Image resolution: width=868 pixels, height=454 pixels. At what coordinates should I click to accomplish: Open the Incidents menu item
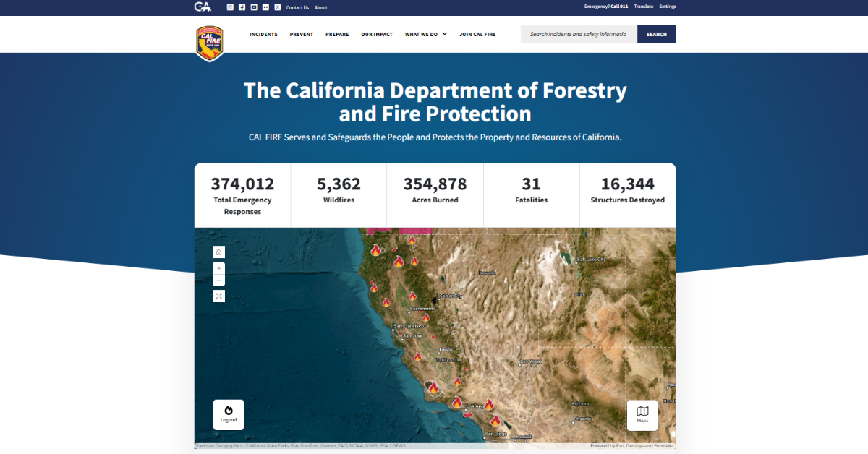263,34
